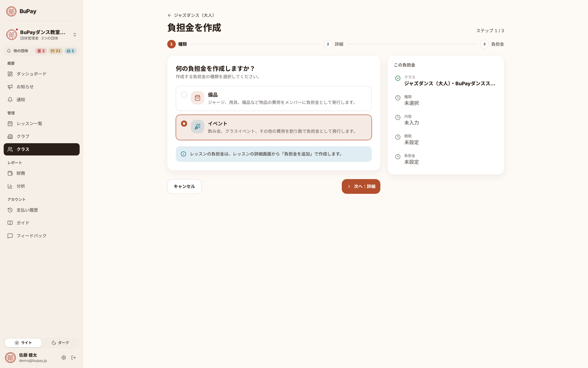
Task: Select the 備品 radio button
Action: tap(184, 95)
